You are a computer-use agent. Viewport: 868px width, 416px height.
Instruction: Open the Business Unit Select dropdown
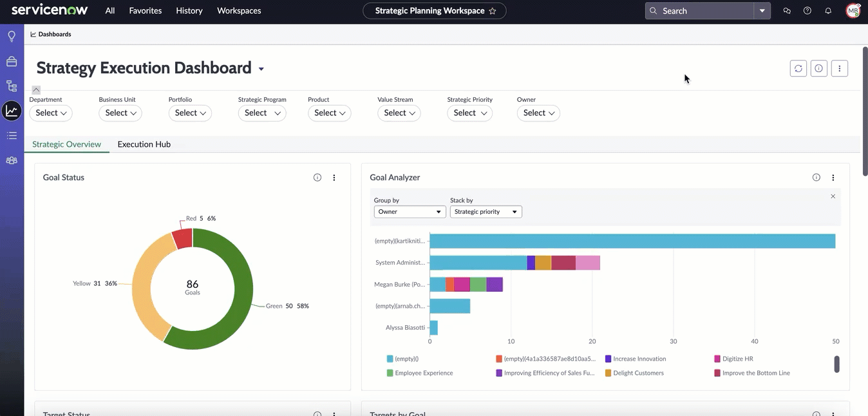[120, 113]
